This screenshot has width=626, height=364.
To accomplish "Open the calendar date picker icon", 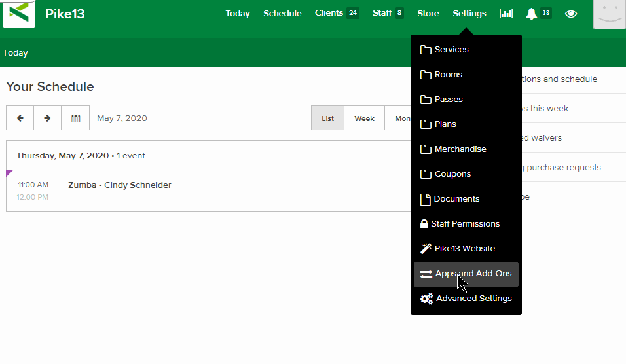I will pyautogui.click(x=75, y=118).
